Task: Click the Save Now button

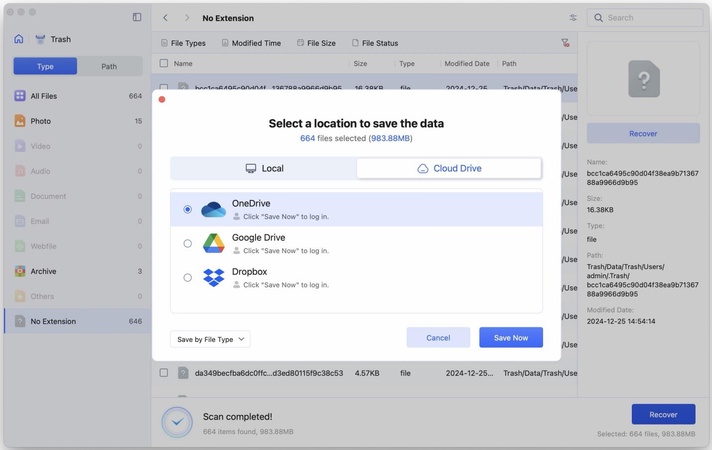Action: (511, 338)
